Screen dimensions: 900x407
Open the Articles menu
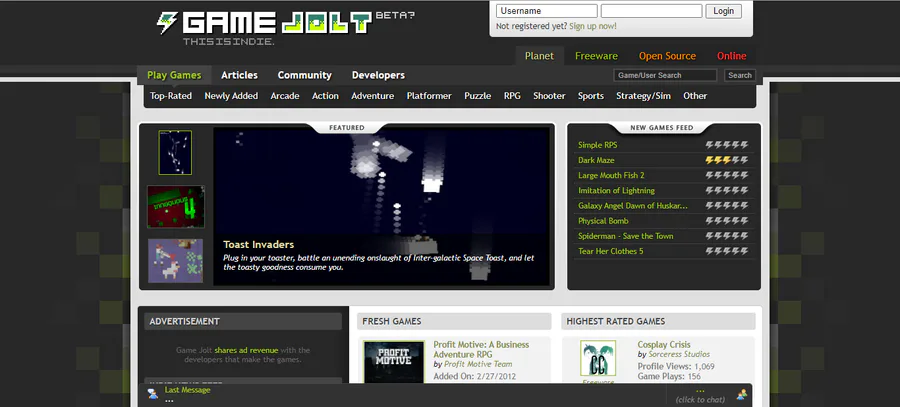[x=239, y=75]
